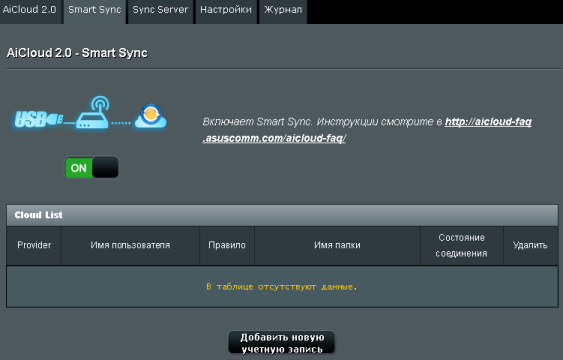The image size is (563, 360).
Task: Click the Provider column header
Action: [x=34, y=246]
